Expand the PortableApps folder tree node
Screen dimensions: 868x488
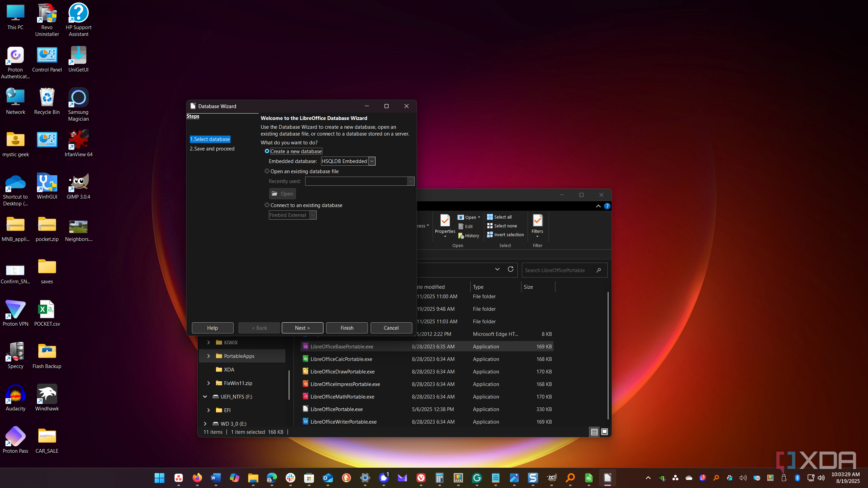[209, 356]
